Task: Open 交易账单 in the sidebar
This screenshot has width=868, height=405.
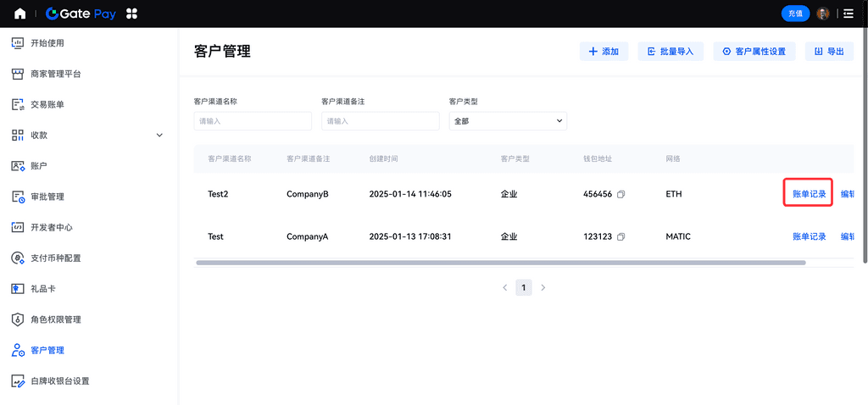Action: coord(47,104)
